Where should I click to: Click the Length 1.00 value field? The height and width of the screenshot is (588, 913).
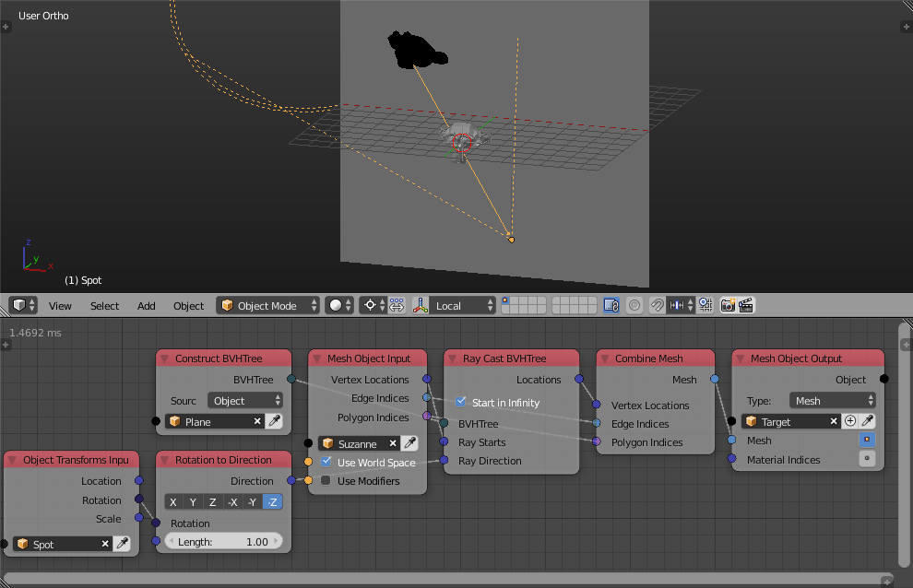point(223,541)
